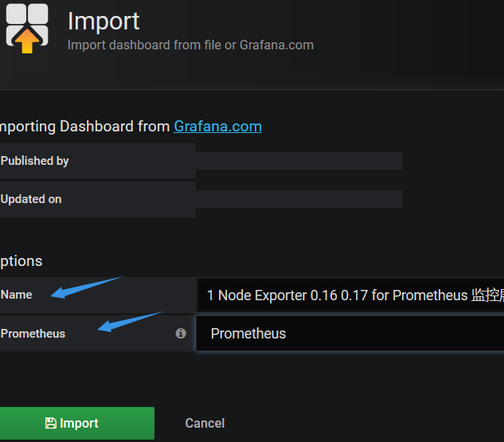Click the Import dashboard icon in header
The height and width of the screenshot is (442, 504).
click(27, 29)
